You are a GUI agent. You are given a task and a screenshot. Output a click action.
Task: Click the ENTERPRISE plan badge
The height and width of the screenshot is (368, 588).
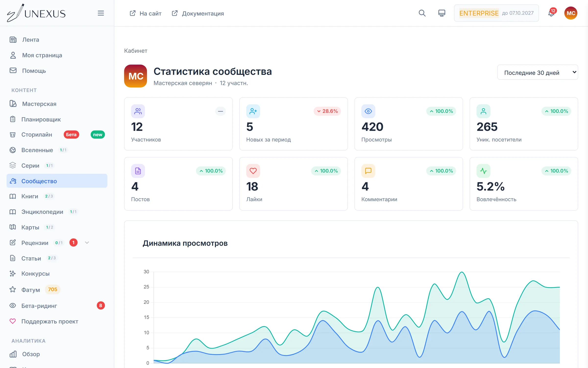(x=479, y=13)
